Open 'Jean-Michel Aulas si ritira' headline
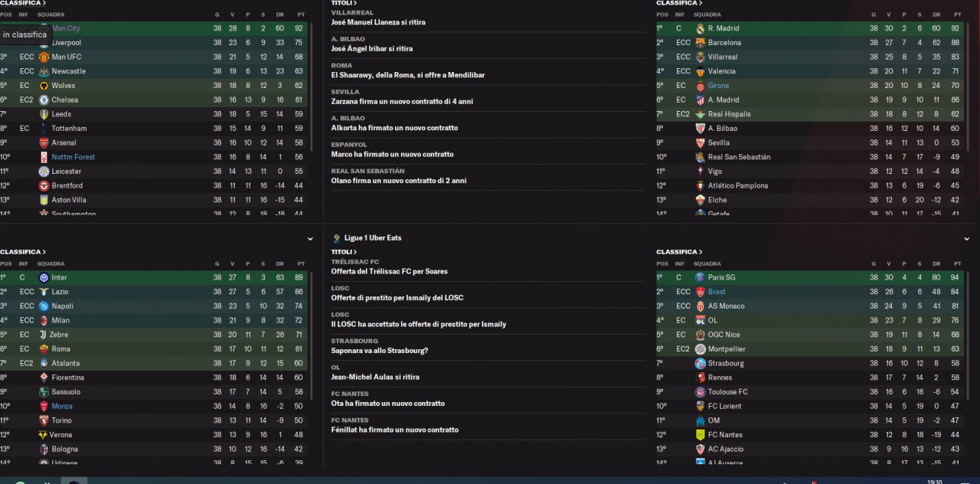 [375, 377]
